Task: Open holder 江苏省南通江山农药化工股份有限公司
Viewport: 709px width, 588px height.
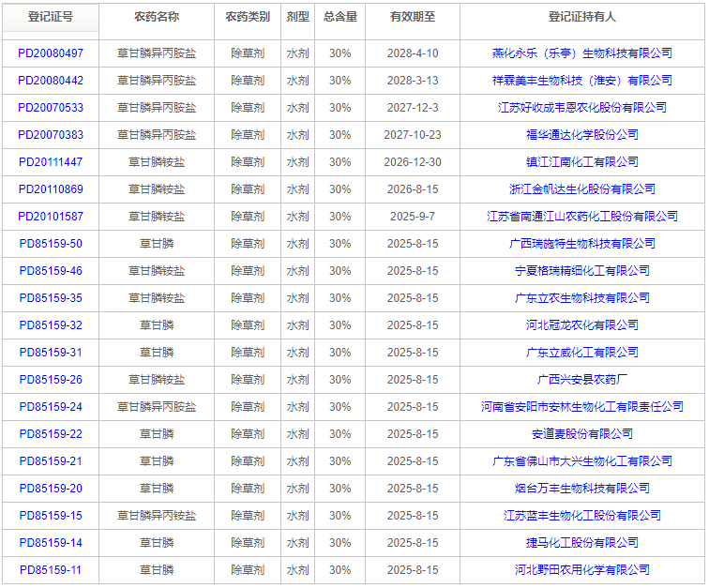Action: pyautogui.click(x=582, y=217)
